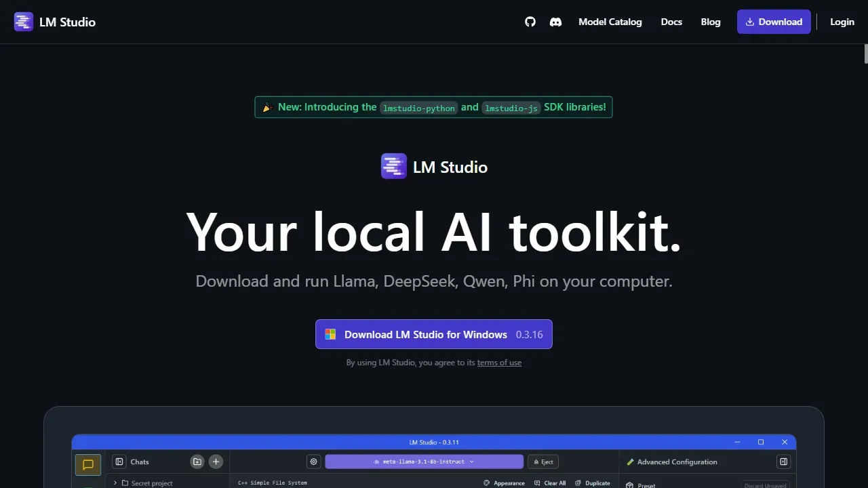
Task: Click Duplicate in the preview toolbar
Action: coord(593,483)
